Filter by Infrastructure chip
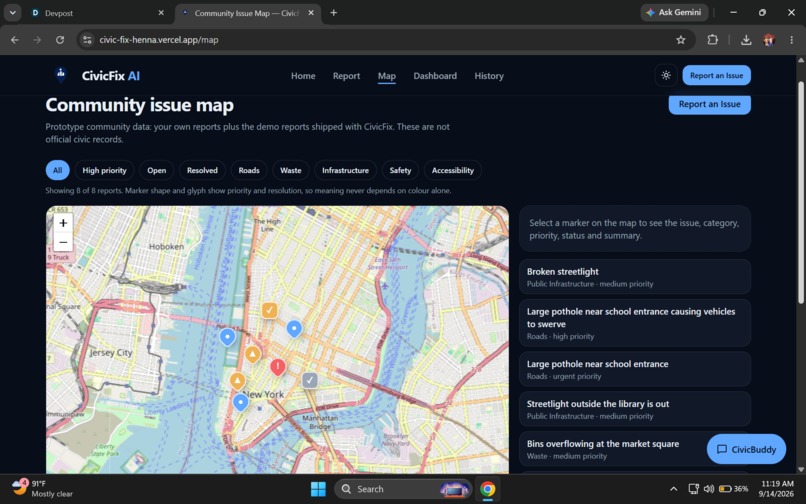 (x=345, y=170)
